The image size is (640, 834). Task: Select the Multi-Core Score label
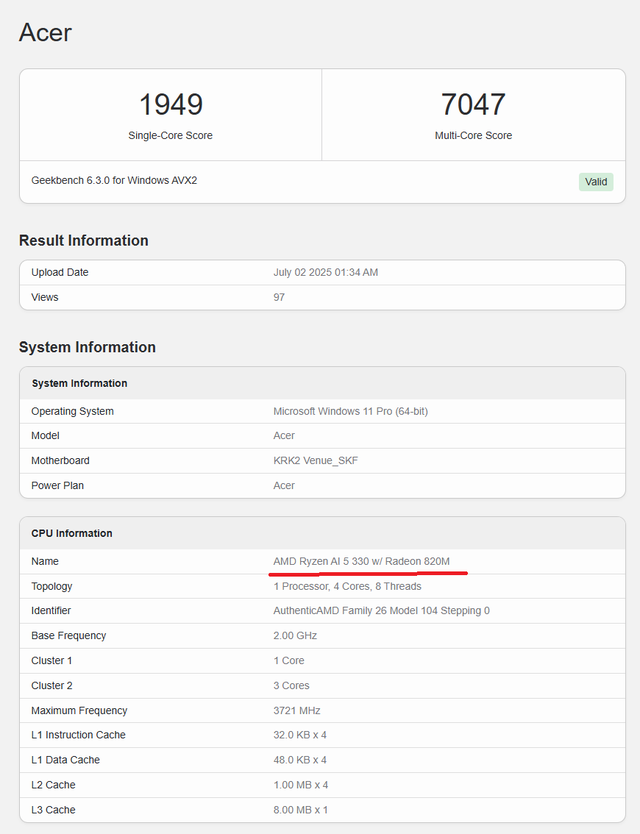473,136
